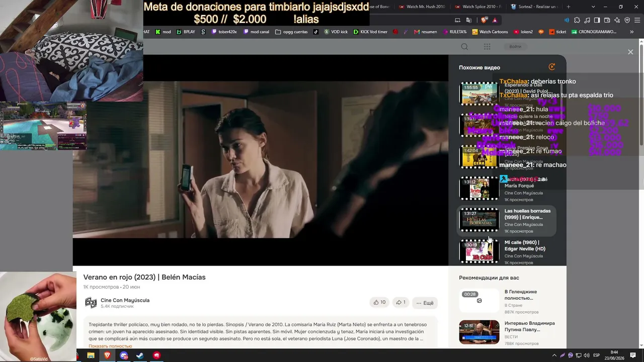Open the volume speaker tray icon
Screen dimensions: 644x362
click(x=587, y=355)
